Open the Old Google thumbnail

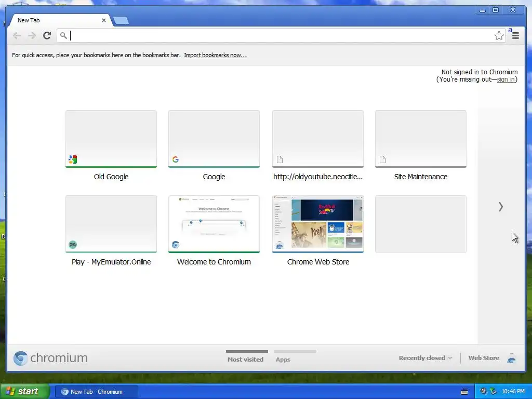[x=111, y=139]
